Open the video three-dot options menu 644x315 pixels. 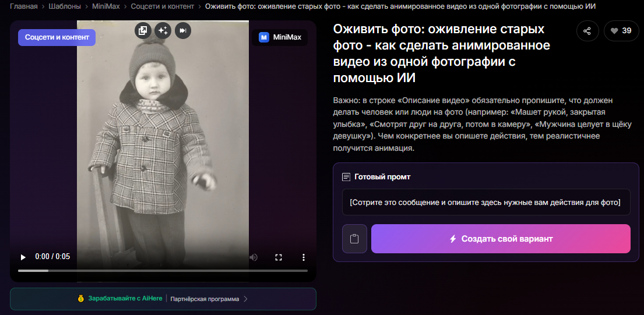pos(304,257)
